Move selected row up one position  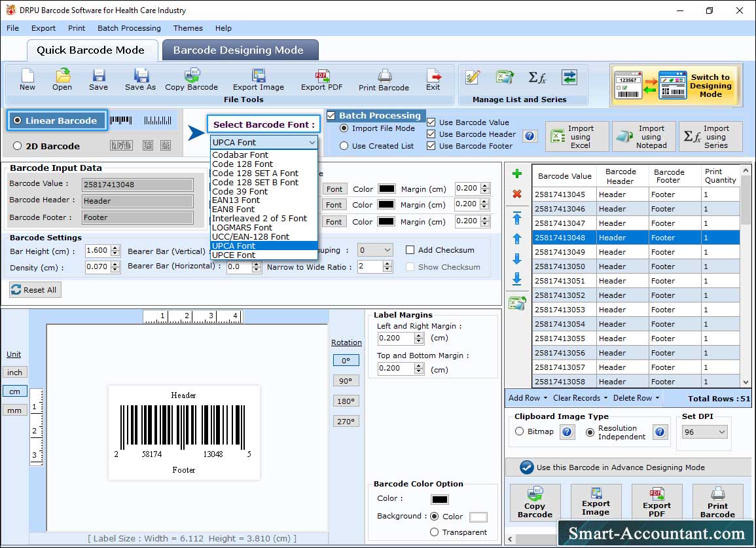click(x=517, y=238)
